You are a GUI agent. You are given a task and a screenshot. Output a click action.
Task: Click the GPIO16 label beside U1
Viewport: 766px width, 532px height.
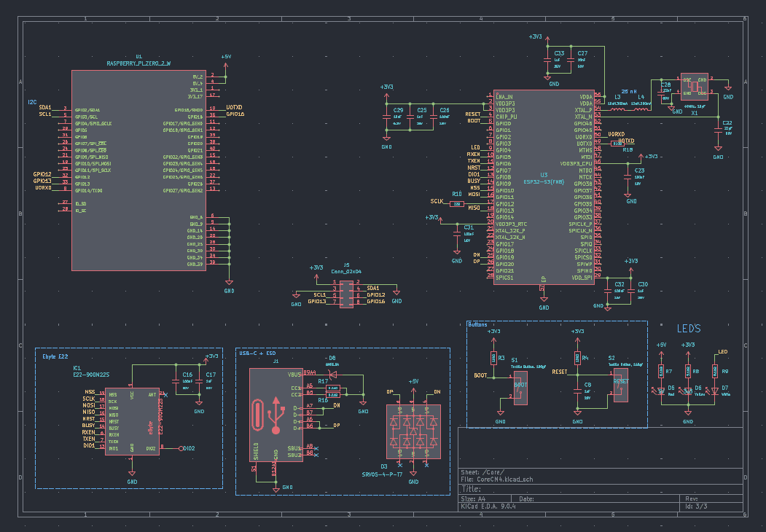coord(235,114)
